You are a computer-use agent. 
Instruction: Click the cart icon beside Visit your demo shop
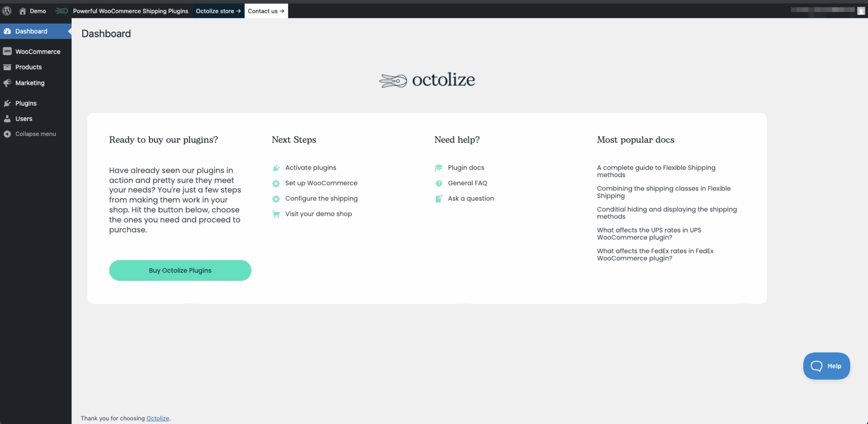click(276, 214)
